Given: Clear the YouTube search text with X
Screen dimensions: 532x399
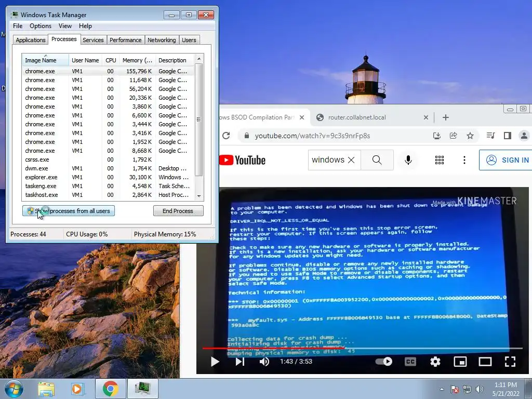Looking at the screenshot, I should 351,160.
